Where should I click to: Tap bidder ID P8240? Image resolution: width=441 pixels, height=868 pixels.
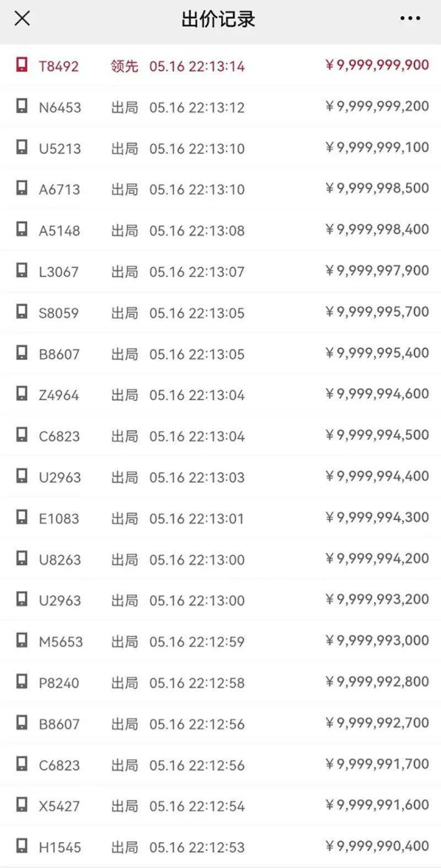click(x=58, y=683)
